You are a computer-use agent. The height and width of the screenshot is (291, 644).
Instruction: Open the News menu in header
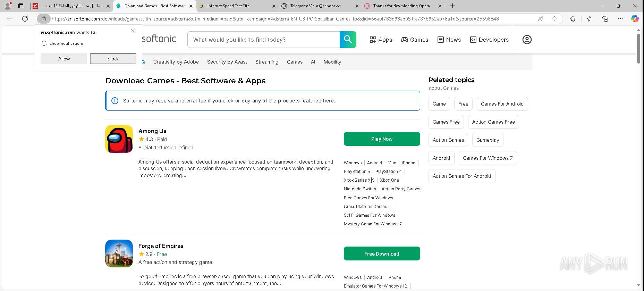point(449,40)
